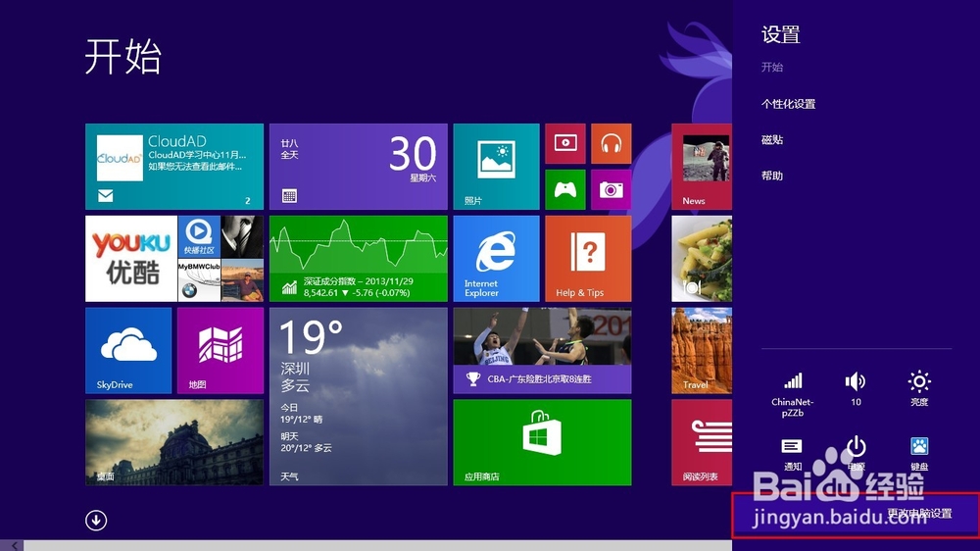Open the Reading List tile (阅读列表)
Viewport: 980px width, 551px height.
pos(702,442)
